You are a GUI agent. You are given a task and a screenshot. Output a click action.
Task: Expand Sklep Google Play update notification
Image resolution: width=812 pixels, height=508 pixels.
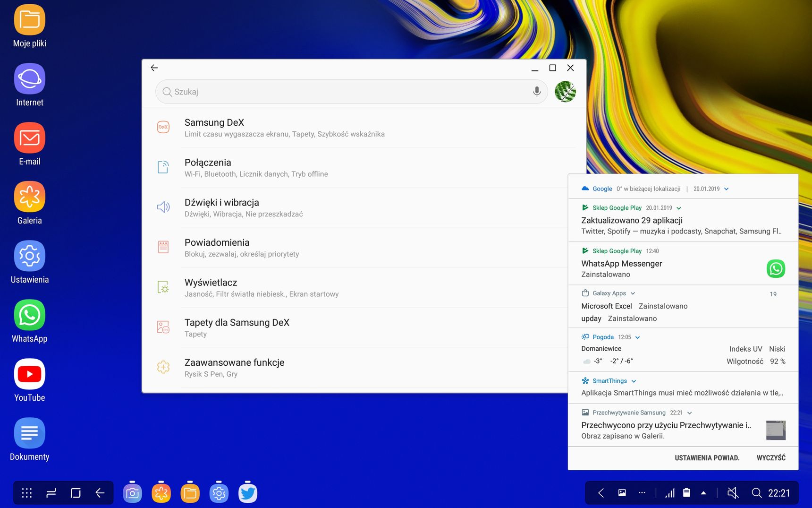(679, 208)
